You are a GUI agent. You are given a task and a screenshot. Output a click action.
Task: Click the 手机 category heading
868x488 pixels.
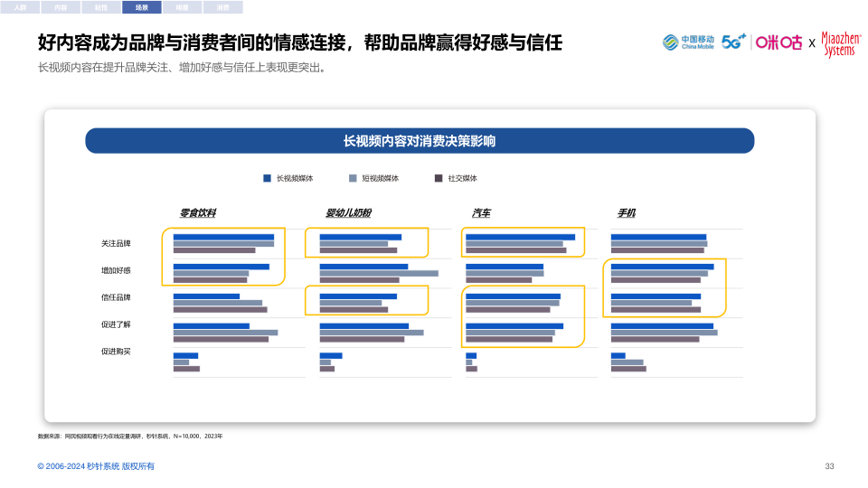[x=626, y=213]
